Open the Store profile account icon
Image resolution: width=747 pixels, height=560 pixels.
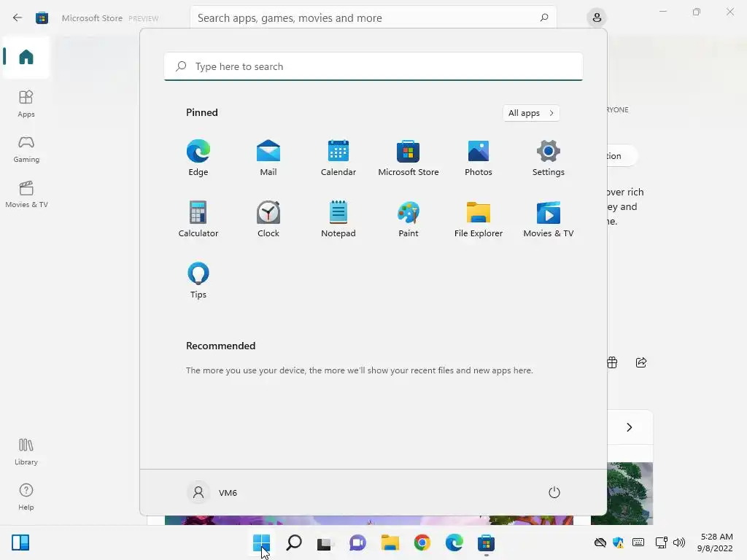click(597, 18)
